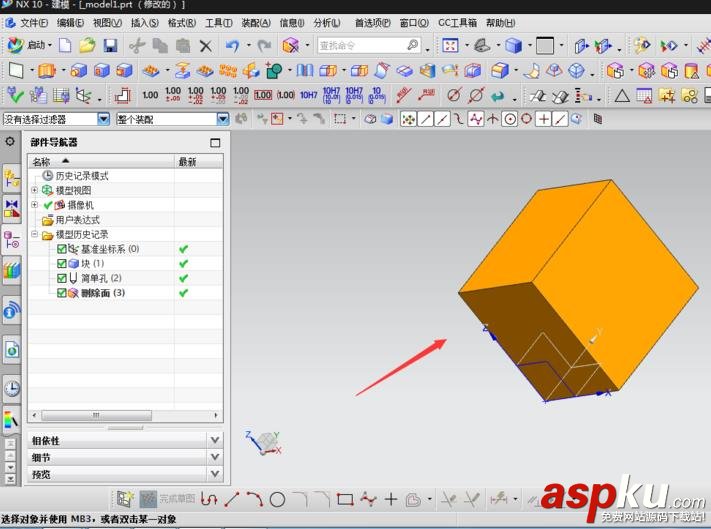The height and width of the screenshot is (529, 711).
Task: Click the New file icon
Action: (65, 45)
